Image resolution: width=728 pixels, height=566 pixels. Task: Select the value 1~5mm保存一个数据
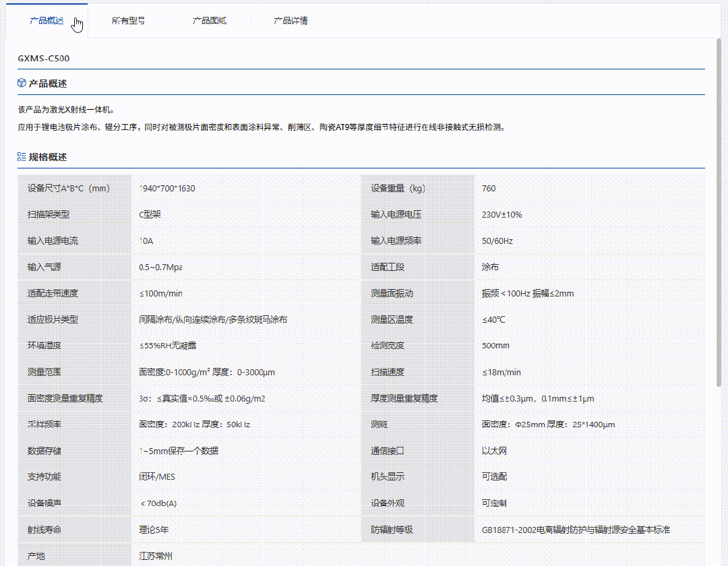click(179, 451)
